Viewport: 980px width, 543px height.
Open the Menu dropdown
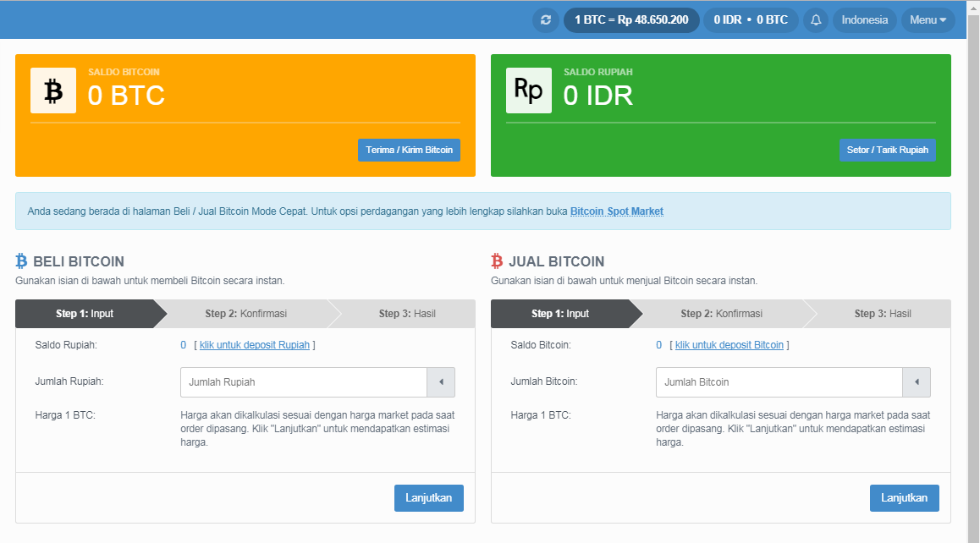pyautogui.click(x=928, y=20)
